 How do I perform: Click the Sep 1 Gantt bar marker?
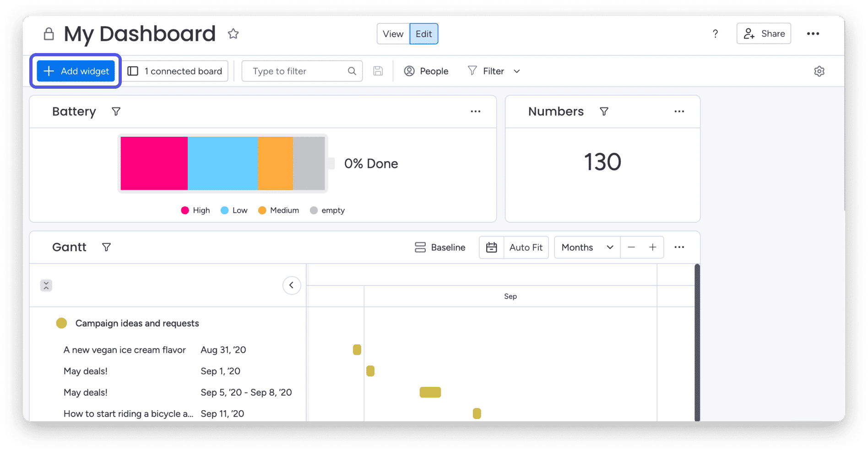[370, 371]
